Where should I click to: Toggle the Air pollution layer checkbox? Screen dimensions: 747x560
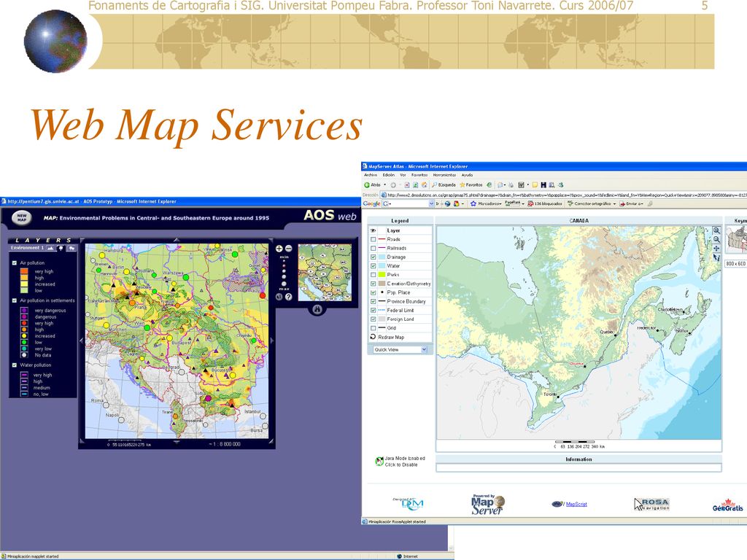click(15, 262)
